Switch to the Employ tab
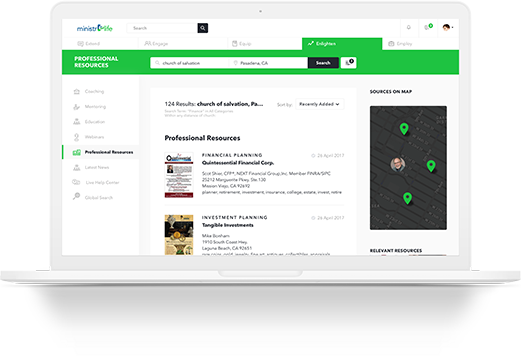 [x=400, y=44]
